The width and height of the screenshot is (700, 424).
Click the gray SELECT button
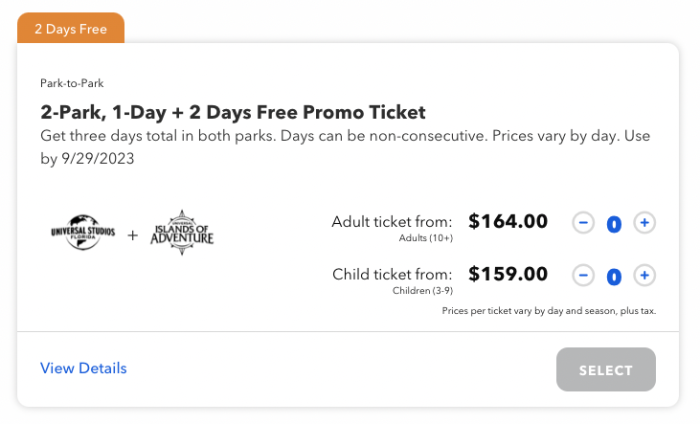tap(606, 370)
